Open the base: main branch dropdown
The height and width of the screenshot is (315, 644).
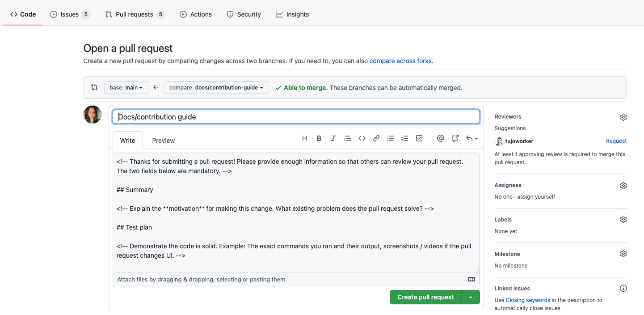point(126,87)
